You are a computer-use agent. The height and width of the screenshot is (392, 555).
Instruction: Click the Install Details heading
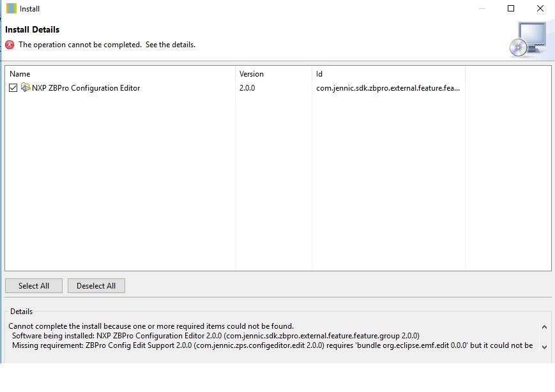tap(32, 30)
